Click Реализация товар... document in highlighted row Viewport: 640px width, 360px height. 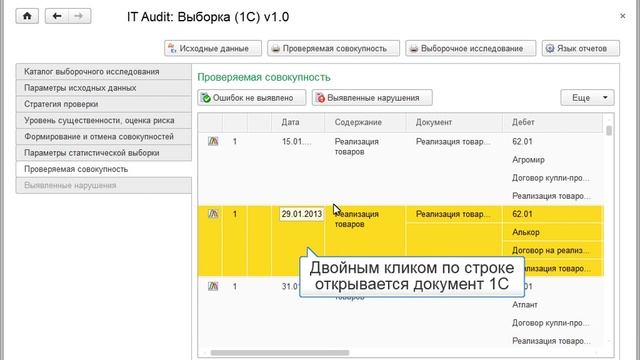point(453,214)
